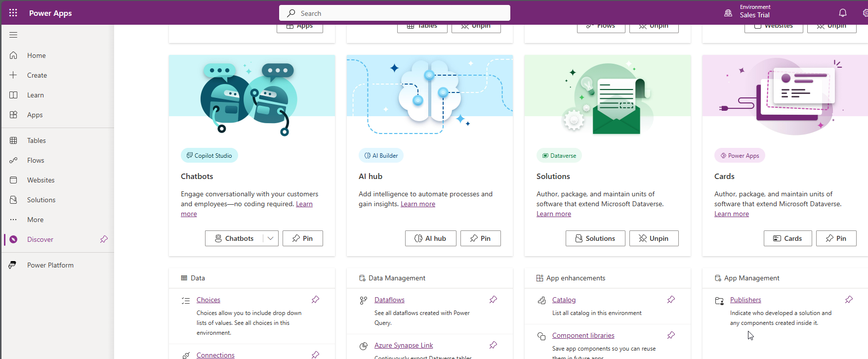Unpin Discover from the left navigation
The height and width of the screenshot is (359, 868).
pos(104,239)
